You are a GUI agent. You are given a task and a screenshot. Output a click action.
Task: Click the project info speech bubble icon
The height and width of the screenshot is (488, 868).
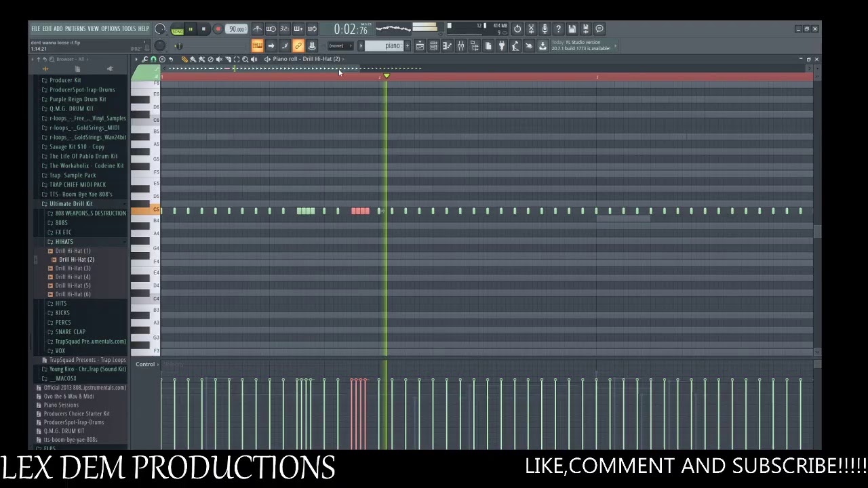(599, 28)
